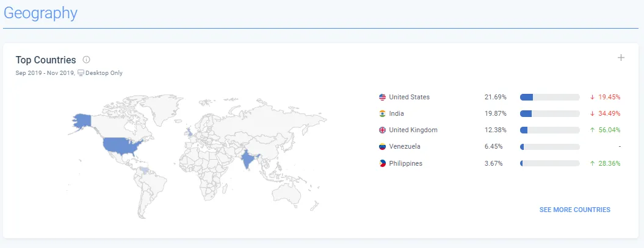Click the United Kingdom flag icon
Screen dimensions: 644x248
[382, 130]
